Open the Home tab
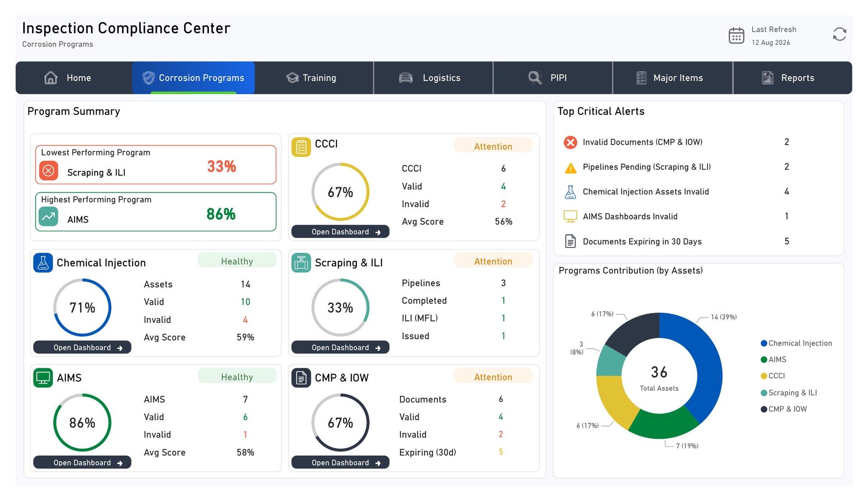This screenshot has height=502, width=868. 74,78
